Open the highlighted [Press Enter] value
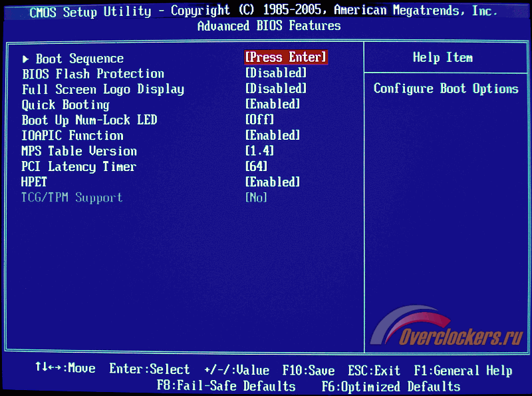The height and width of the screenshot is (396, 532). 286,57
